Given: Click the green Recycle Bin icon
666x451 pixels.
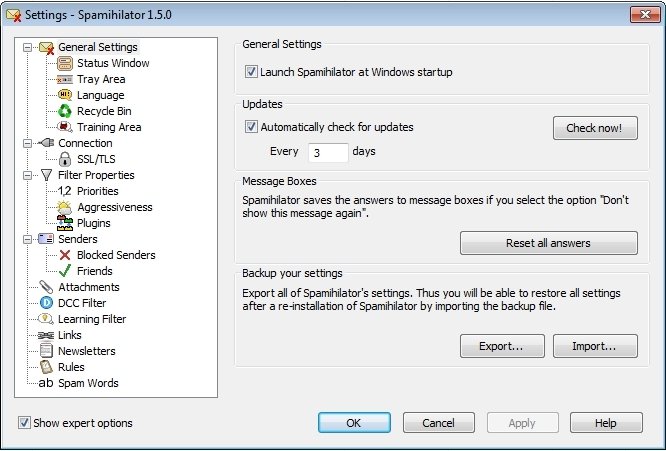Looking at the screenshot, I should [x=65, y=111].
